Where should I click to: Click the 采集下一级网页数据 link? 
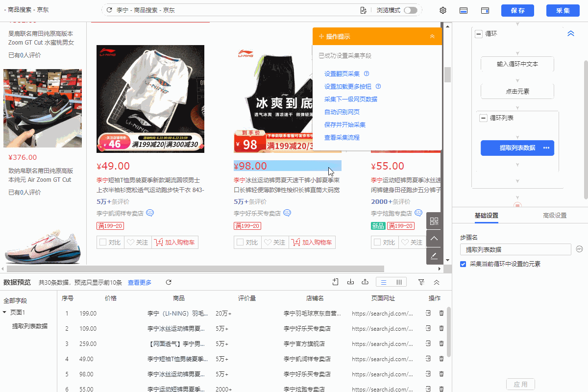click(351, 99)
